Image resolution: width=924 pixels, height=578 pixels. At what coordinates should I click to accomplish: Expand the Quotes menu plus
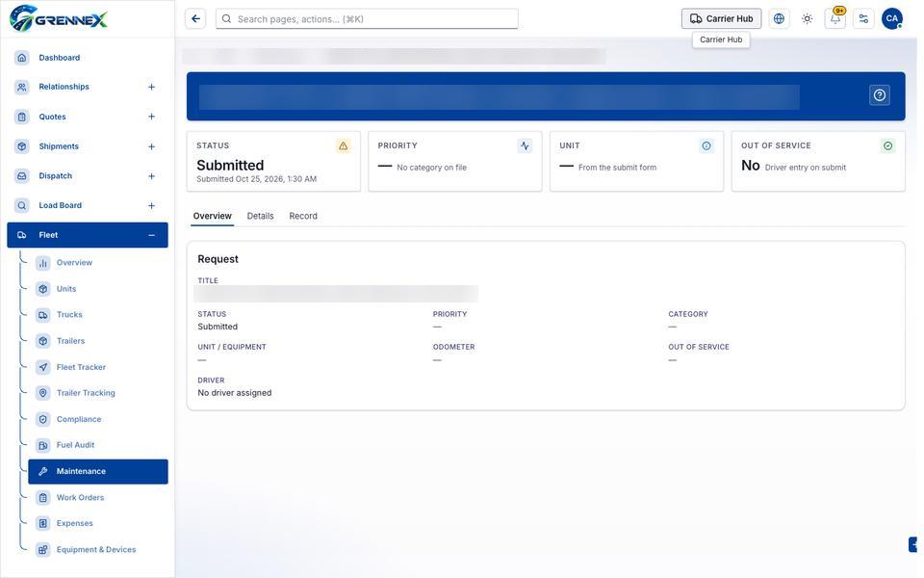(151, 117)
